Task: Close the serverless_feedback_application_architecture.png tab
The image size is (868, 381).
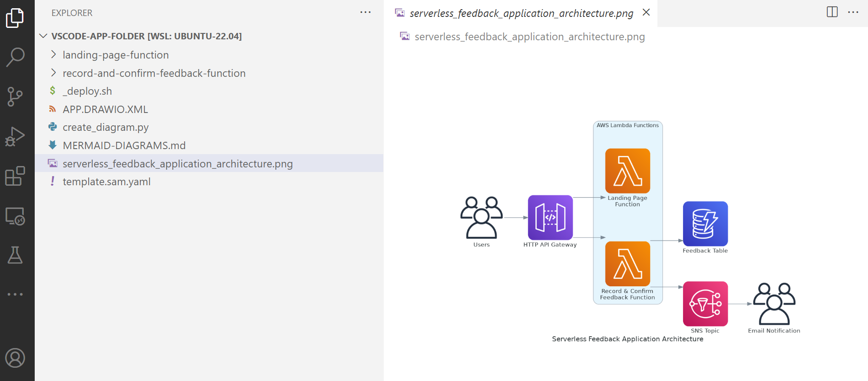Action: point(646,12)
